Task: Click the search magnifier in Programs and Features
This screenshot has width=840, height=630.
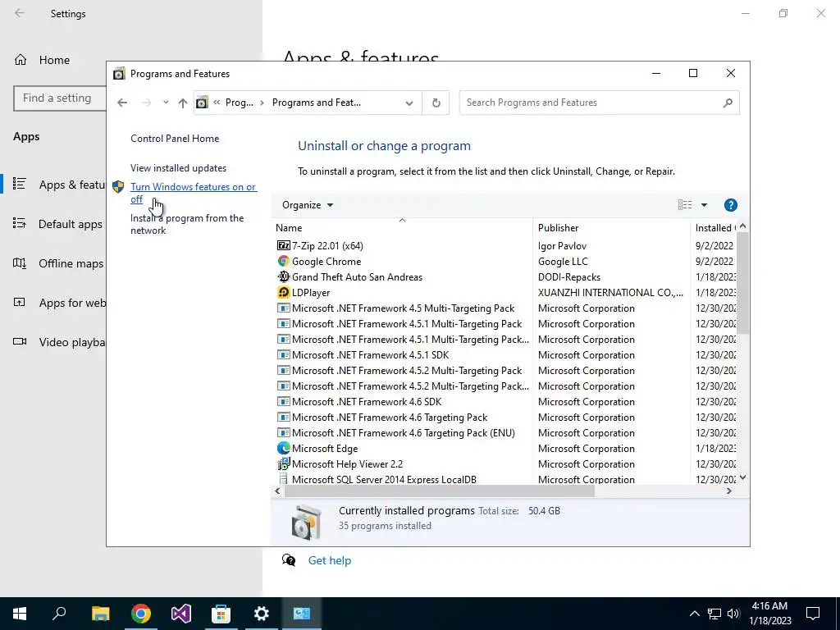Action: click(728, 103)
